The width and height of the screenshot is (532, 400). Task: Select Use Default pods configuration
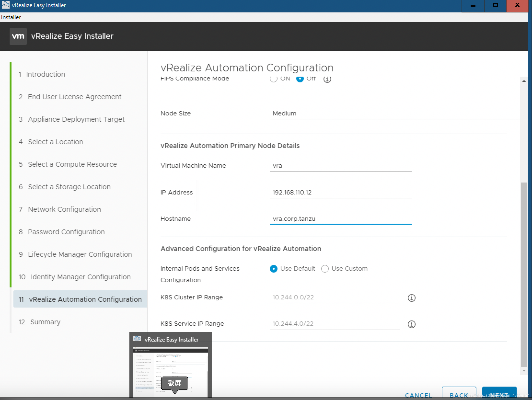coord(273,269)
